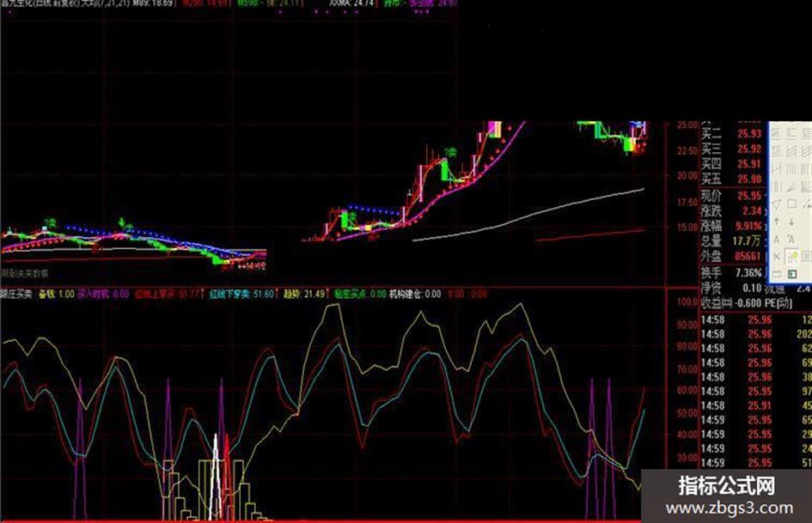Click the 买二 price 25.93

749,134
